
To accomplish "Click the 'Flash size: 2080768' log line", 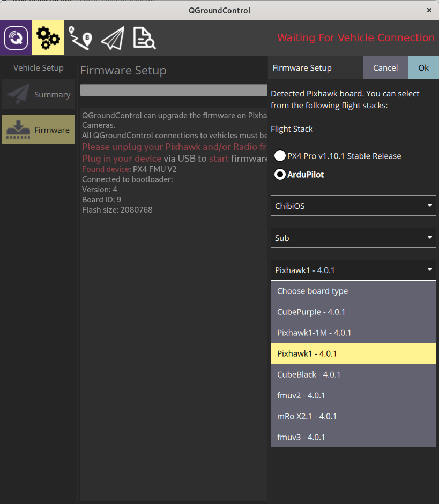I will [117, 210].
